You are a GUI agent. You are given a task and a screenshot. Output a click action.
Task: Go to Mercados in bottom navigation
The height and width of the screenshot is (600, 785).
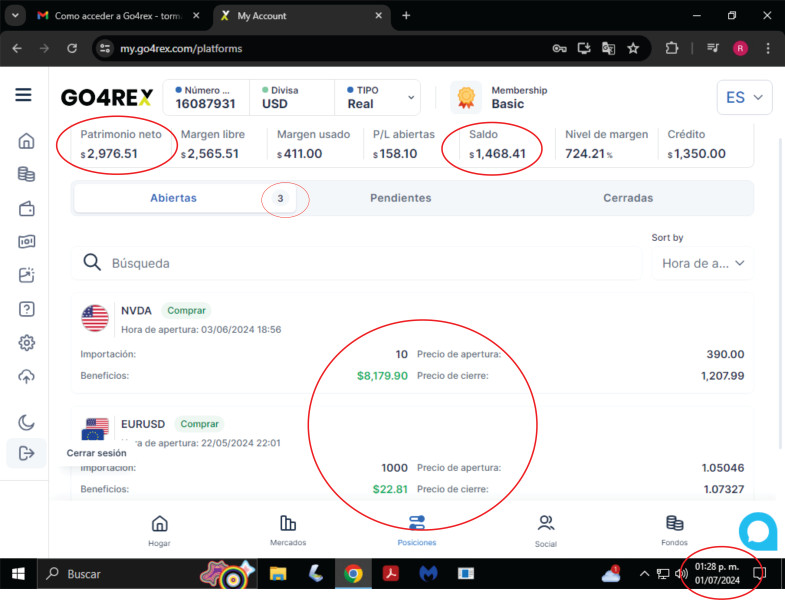click(x=288, y=531)
